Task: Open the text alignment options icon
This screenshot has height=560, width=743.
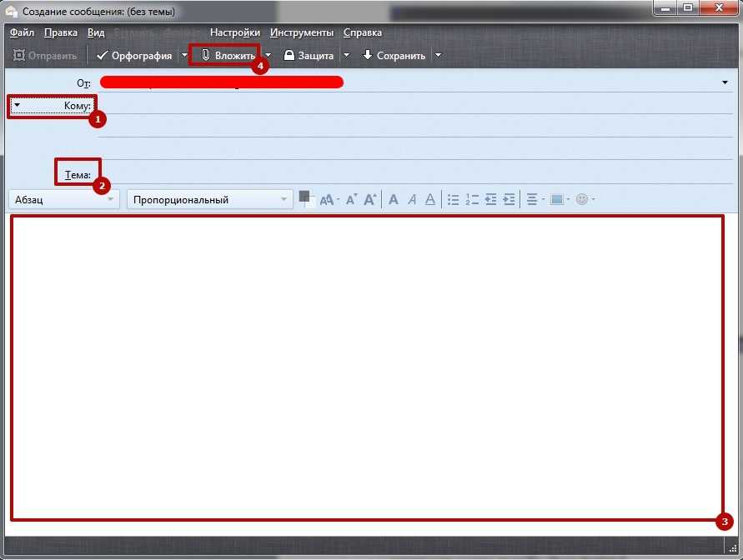Action: click(x=532, y=200)
